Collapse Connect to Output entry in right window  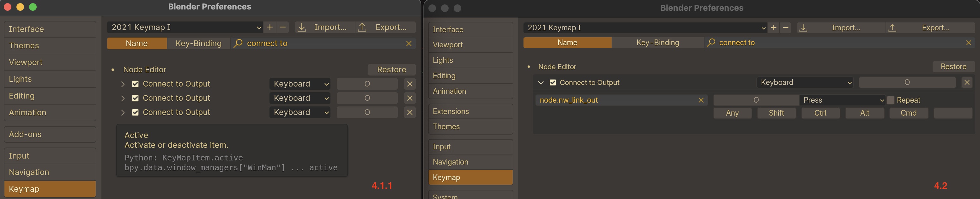click(541, 82)
